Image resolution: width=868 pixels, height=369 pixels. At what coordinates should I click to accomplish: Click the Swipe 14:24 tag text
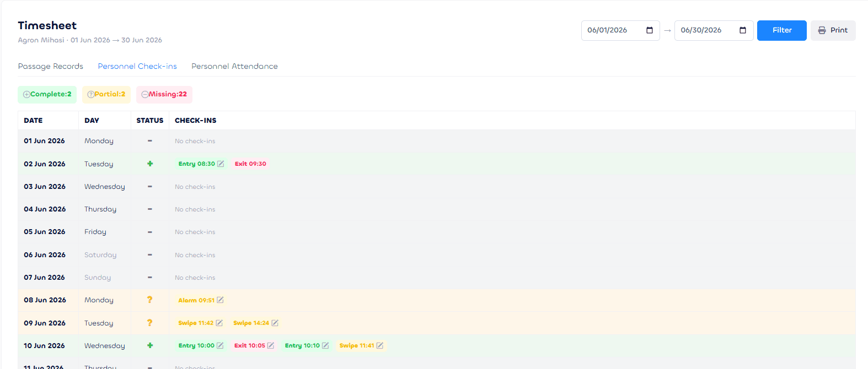(251, 323)
